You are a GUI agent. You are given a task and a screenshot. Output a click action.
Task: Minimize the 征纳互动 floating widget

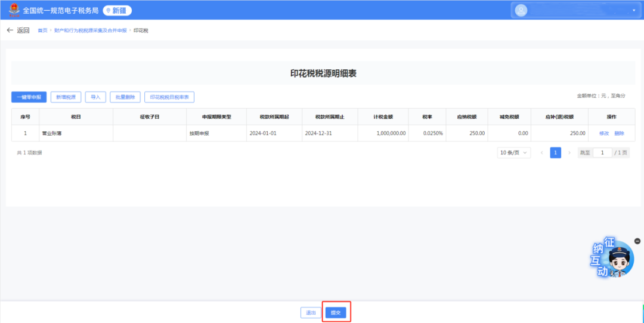[x=637, y=241]
